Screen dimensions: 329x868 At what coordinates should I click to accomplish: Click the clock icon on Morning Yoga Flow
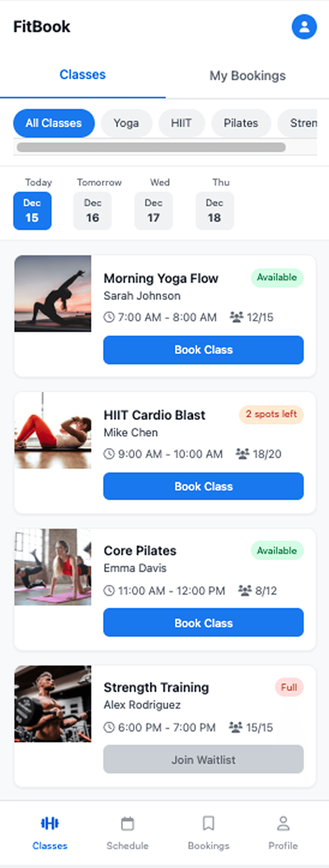109,317
